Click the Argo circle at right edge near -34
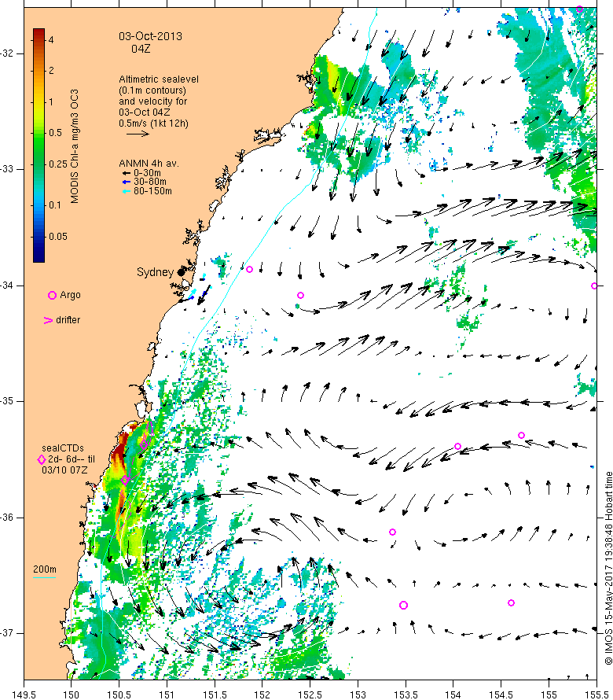Screen dimensions: 613x700 [594, 286]
